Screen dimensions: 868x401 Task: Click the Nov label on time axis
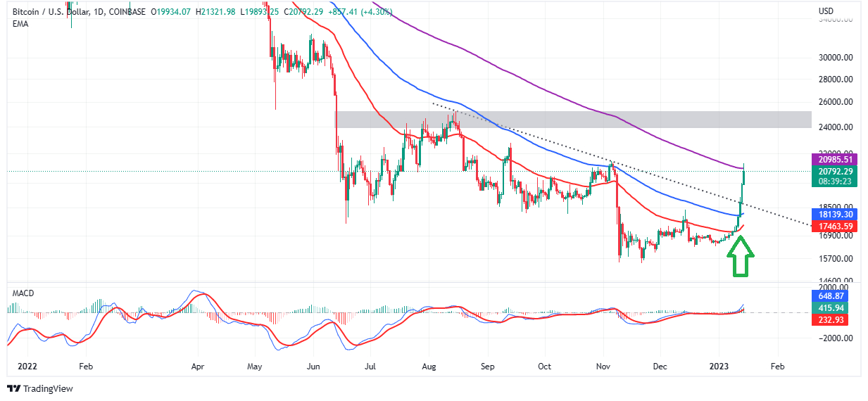point(603,367)
